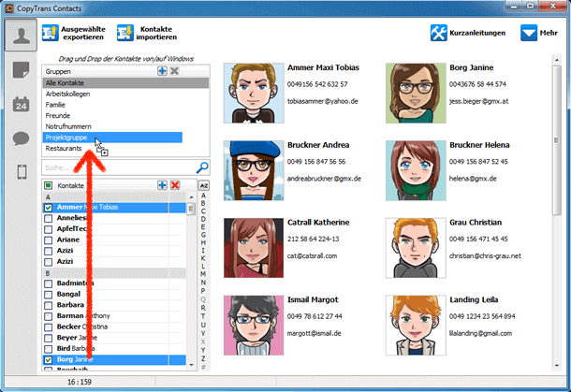Jump to letter Z in alphabet index
571x392 pixels.
(x=203, y=358)
